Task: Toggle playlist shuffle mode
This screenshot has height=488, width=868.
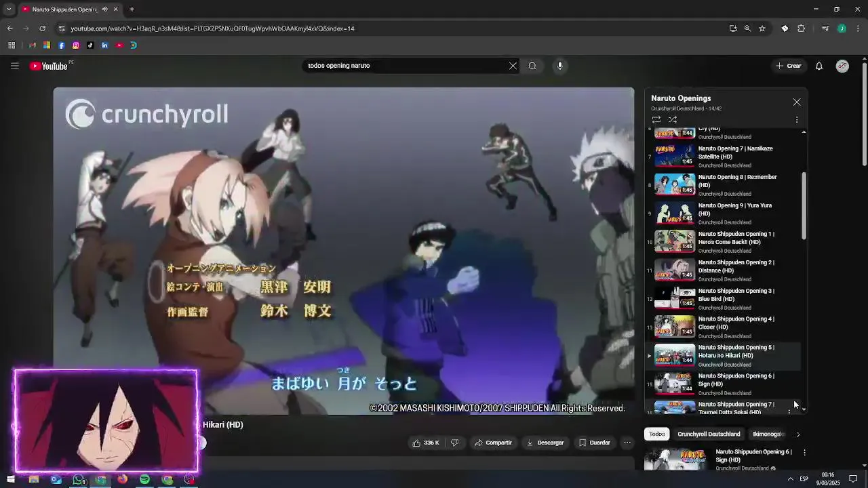Action: (673, 119)
